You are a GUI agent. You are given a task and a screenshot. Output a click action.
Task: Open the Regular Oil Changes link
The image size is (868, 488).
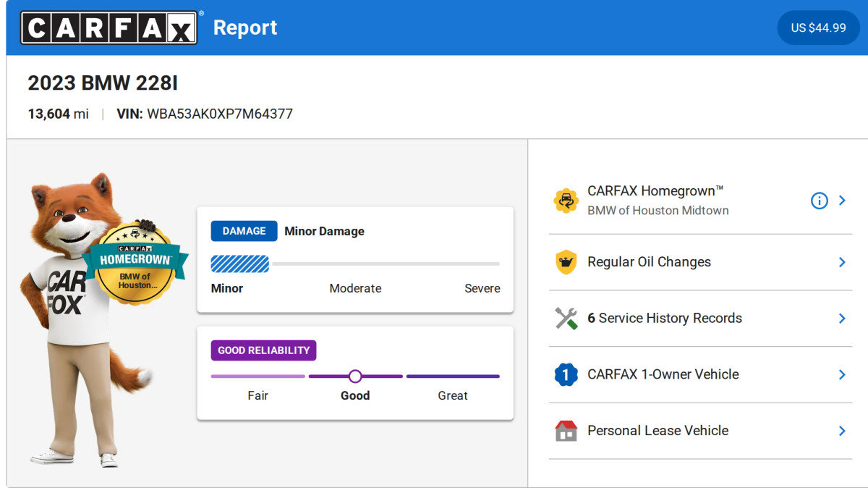coord(649,262)
